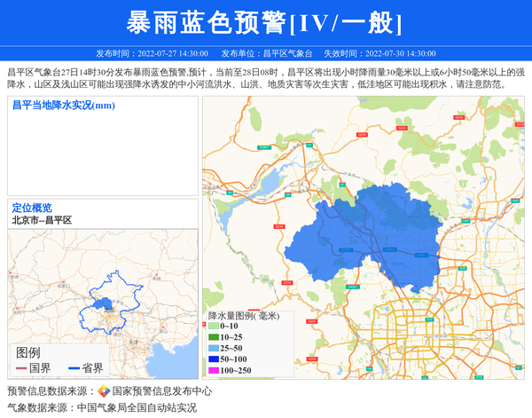Open the 昌平当地降水实况(mm) panel heading

point(63,106)
